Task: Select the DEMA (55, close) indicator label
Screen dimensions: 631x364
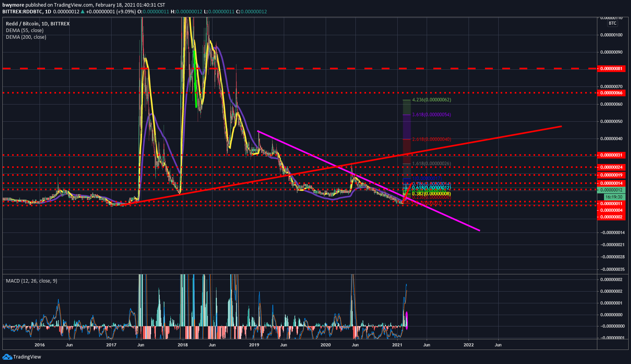Action: coord(25,30)
